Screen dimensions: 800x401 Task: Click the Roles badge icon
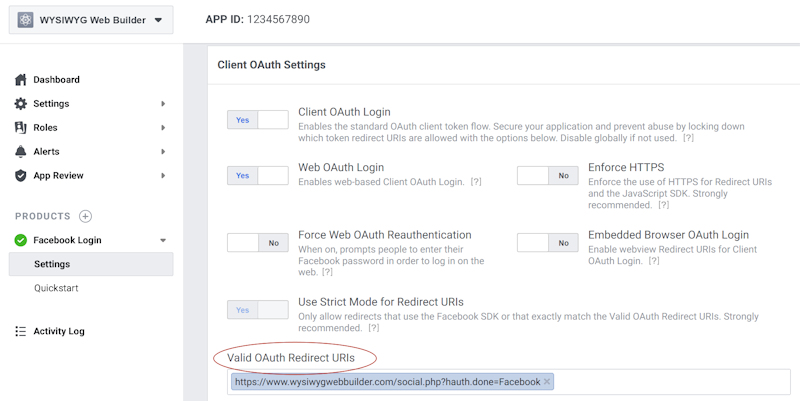20,128
